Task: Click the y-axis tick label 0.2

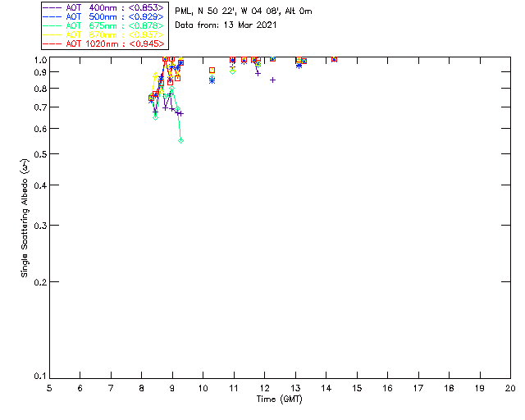Action: (40, 282)
